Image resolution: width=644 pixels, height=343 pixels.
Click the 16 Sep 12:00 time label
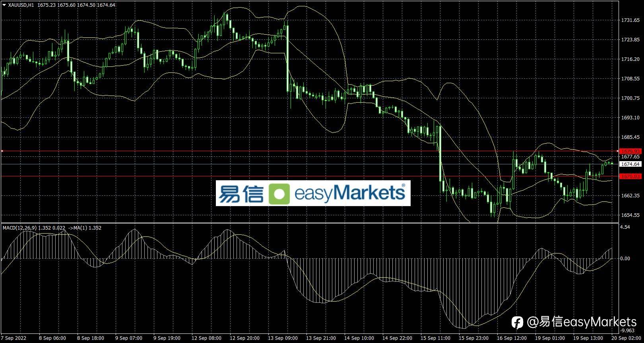click(x=512, y=338)
